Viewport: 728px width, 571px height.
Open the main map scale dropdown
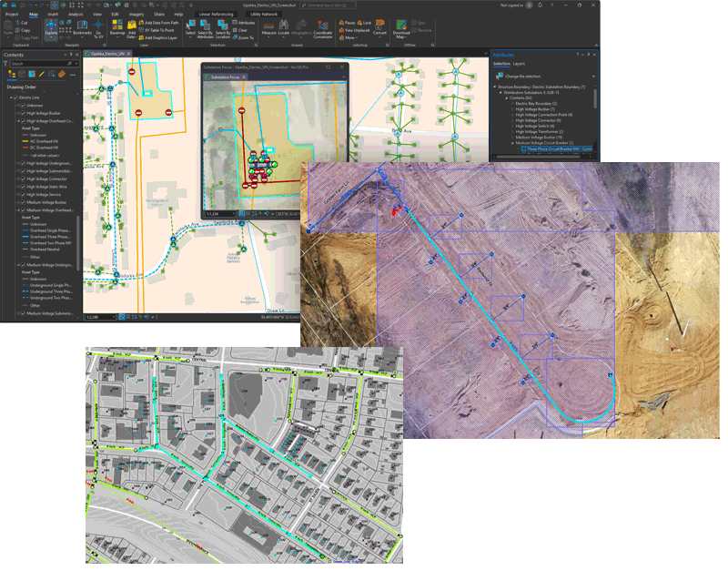pyautogui.click(x=115, y=317)
